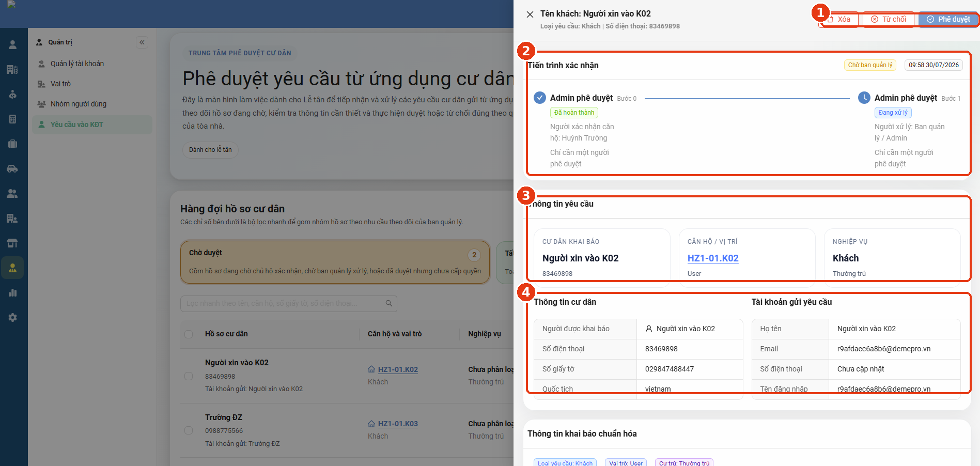
Task: Click the magnifier search button
Action: click(x=389, y=304)
